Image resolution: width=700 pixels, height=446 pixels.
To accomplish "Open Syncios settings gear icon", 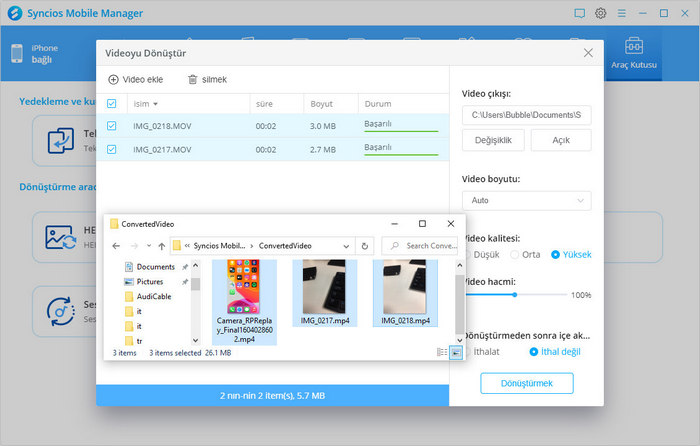I will point(600,13).
